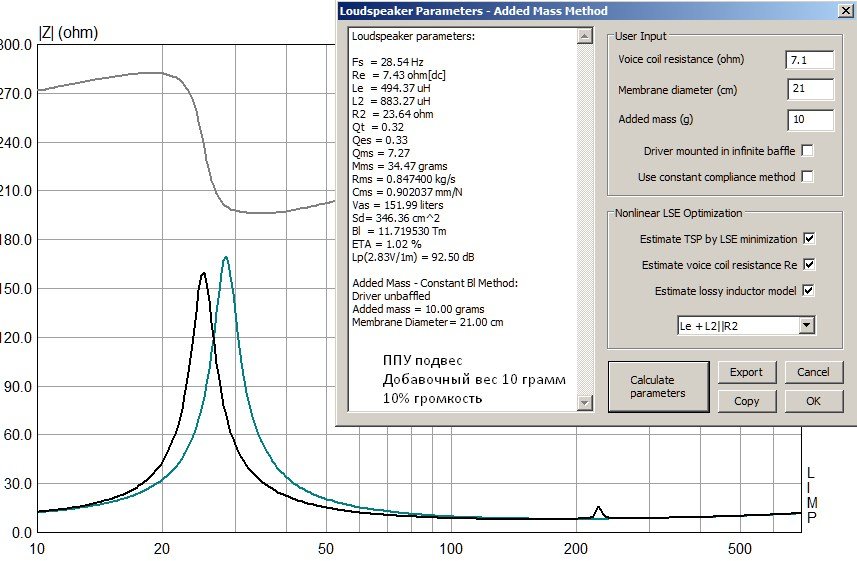Click the 'Qms = 7.27' line
This screenshot has width=857, height=561.
point(381,153)
